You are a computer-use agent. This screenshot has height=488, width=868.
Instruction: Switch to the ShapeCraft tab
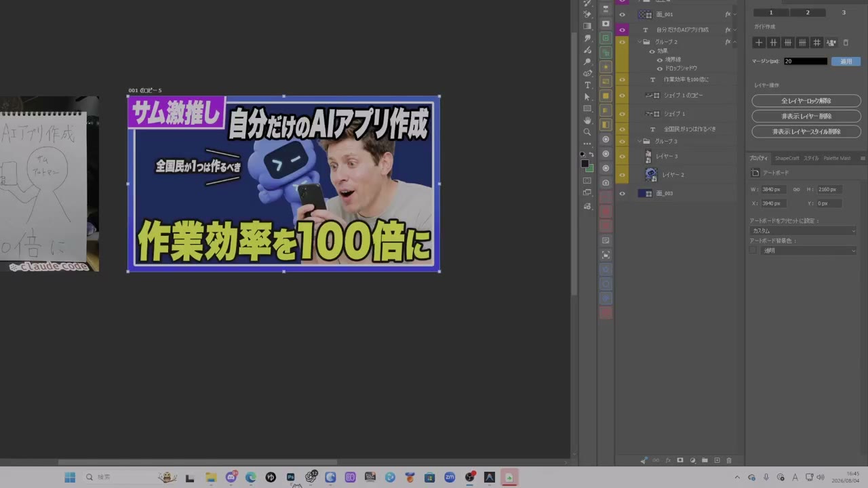point(787,158)
